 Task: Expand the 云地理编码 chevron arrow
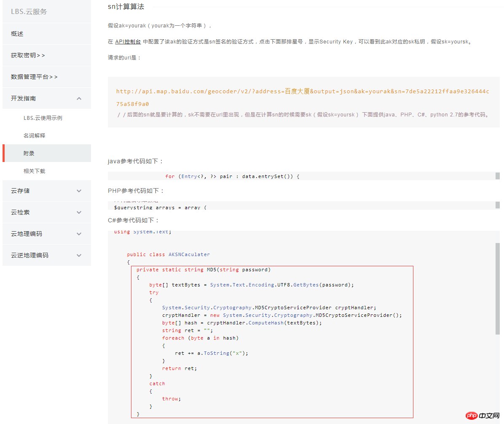pyautogui.click(x=79, y=234)
